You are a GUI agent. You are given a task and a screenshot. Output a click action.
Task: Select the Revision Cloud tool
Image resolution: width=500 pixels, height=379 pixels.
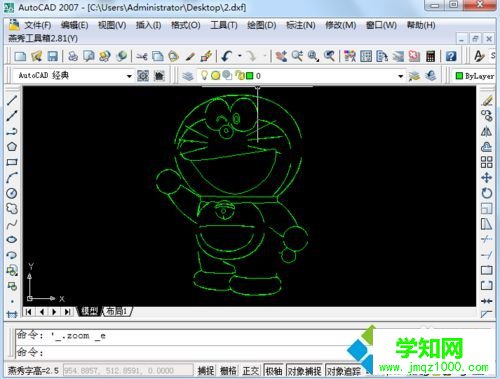tap(12, 209)
